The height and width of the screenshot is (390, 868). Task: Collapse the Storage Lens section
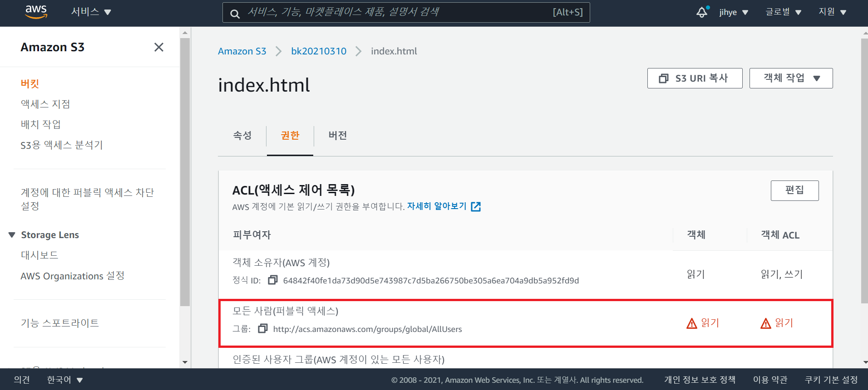click(x=12, y=235)
